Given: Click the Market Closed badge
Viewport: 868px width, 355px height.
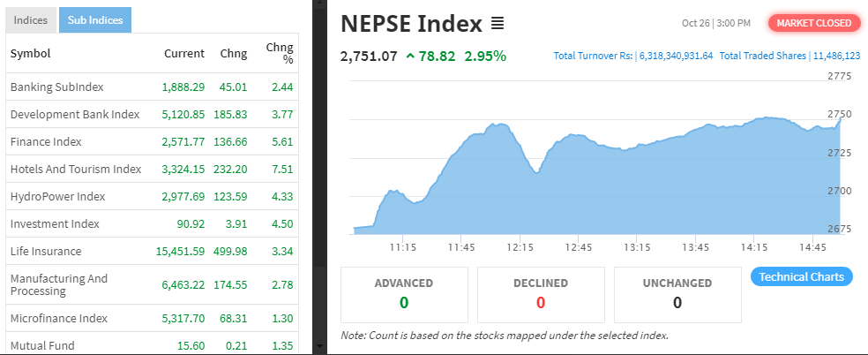Looking at the screenshot, I should pyautogui.click(x=813, y=23).
